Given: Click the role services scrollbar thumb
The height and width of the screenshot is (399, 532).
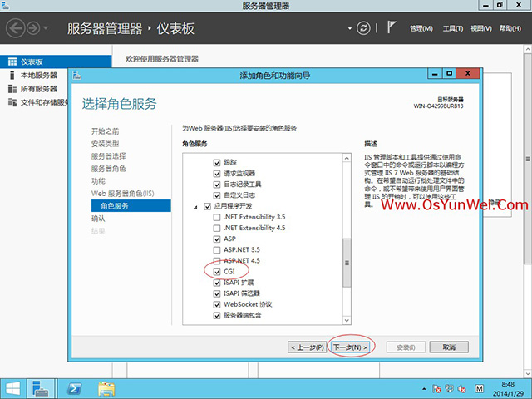Looking at the screenshot, I should point(347,263).
